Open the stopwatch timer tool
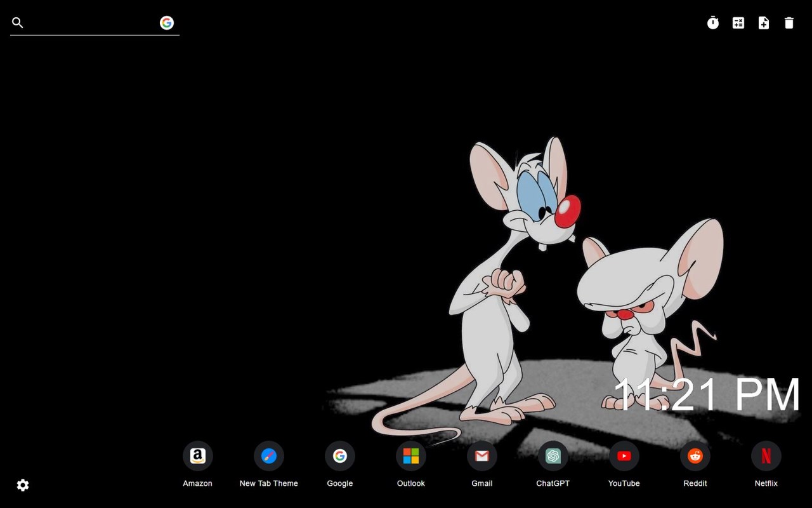The height and width of the screenshot is (508, 812). click(x=713, y=23)
